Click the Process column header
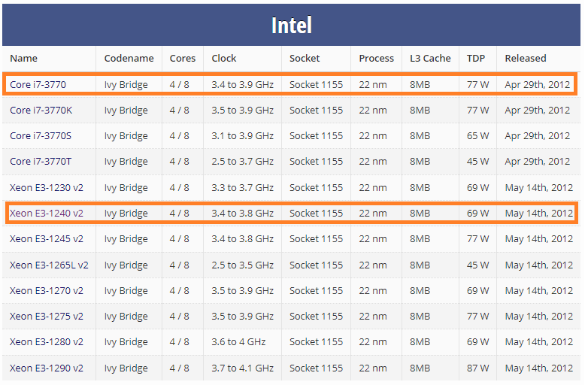 pyautogui.click(x=376, y=59)
